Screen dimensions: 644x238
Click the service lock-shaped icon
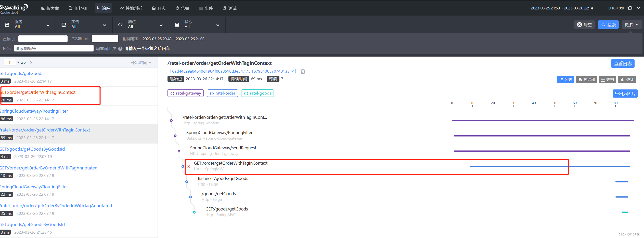click(x=7, y=25)
